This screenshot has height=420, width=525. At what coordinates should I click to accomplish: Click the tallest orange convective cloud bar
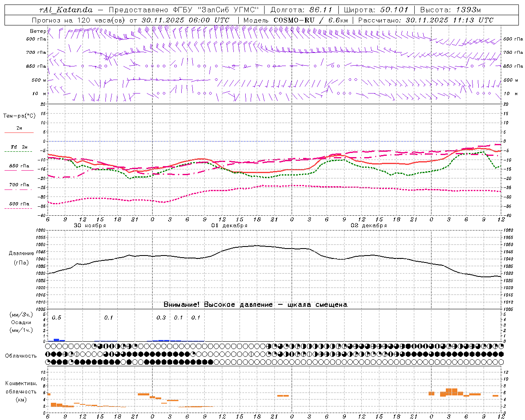pos(452,392)
